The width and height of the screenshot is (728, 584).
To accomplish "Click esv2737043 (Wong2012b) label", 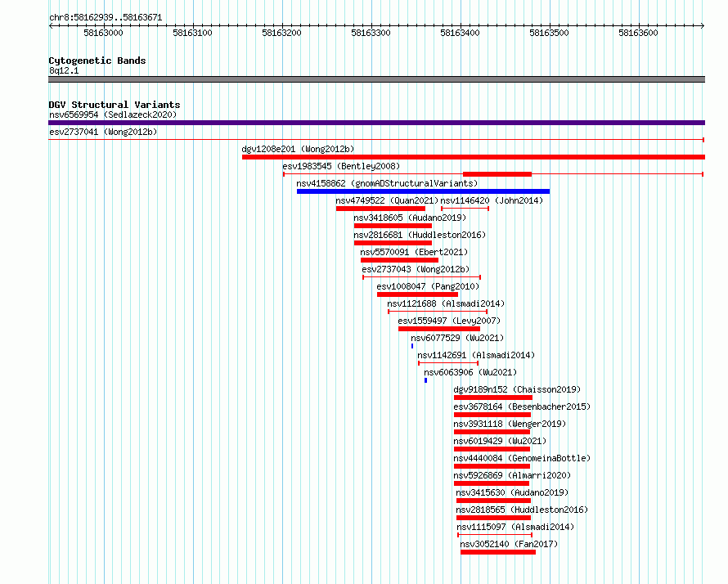I will click(x=416, y=269).
